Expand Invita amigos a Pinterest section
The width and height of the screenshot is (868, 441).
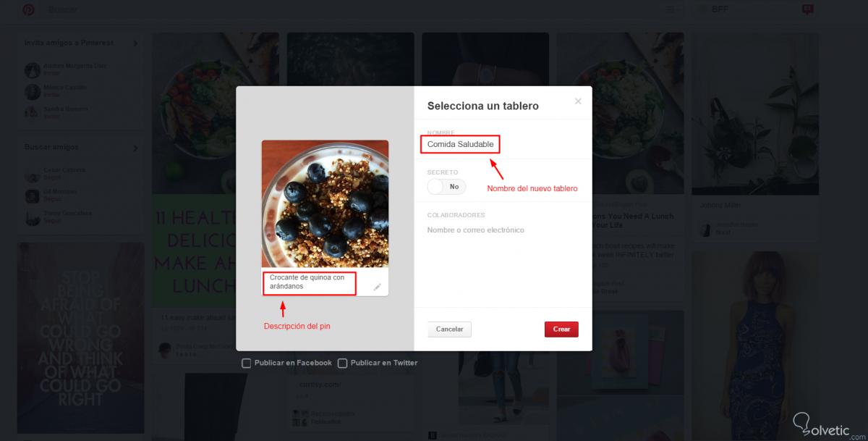(135, 43)
